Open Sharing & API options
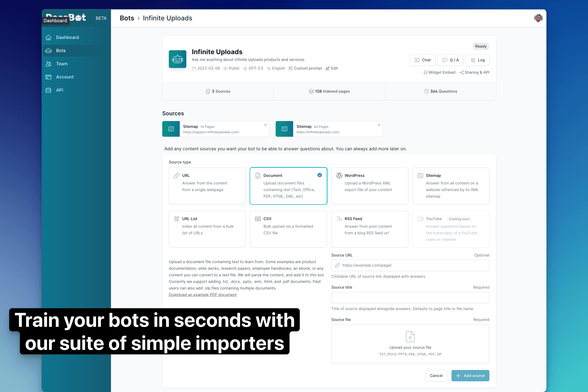Screen dimensions: 588x392 [475, 72]
